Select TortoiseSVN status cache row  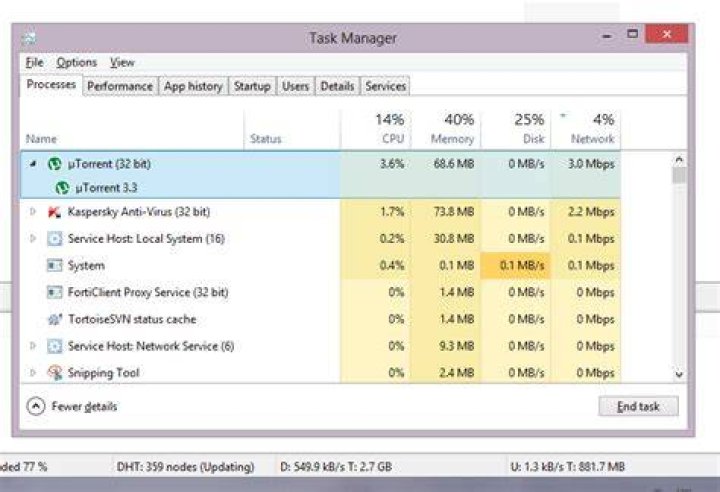pyautogui.click(x=321, y=319)
